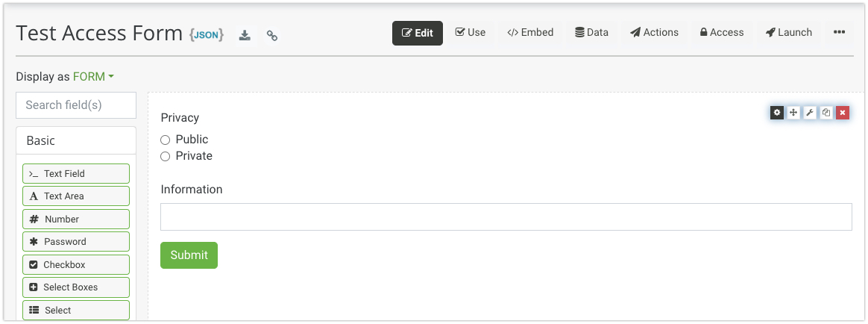Select the Public radio option
The height and width of the screenshot is (324, 868).
[x=166, y=140]
